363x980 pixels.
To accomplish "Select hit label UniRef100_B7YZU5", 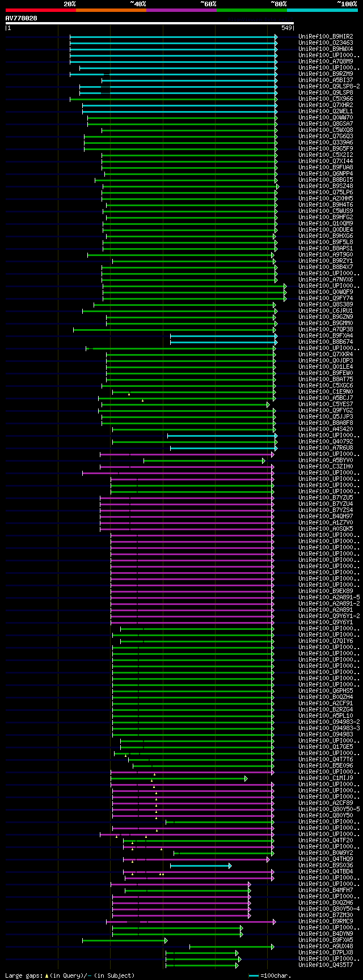I will click(x=326, y=498).
